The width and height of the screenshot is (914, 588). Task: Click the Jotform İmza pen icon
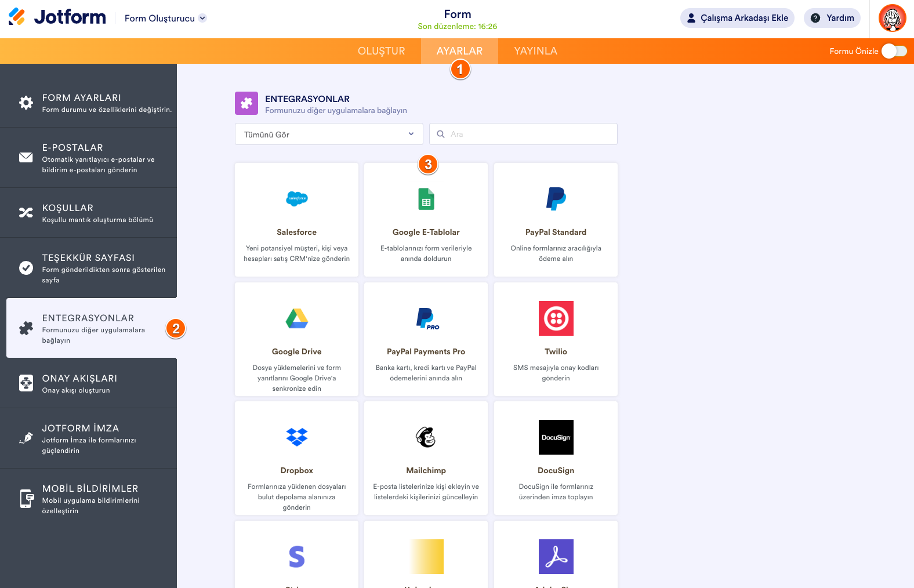coord(26,438)
